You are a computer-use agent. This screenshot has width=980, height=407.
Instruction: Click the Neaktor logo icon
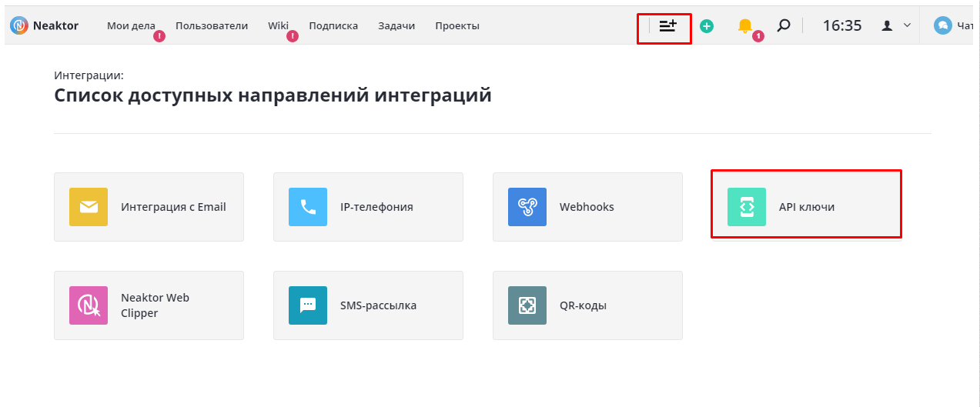click(x=19, y=25)
